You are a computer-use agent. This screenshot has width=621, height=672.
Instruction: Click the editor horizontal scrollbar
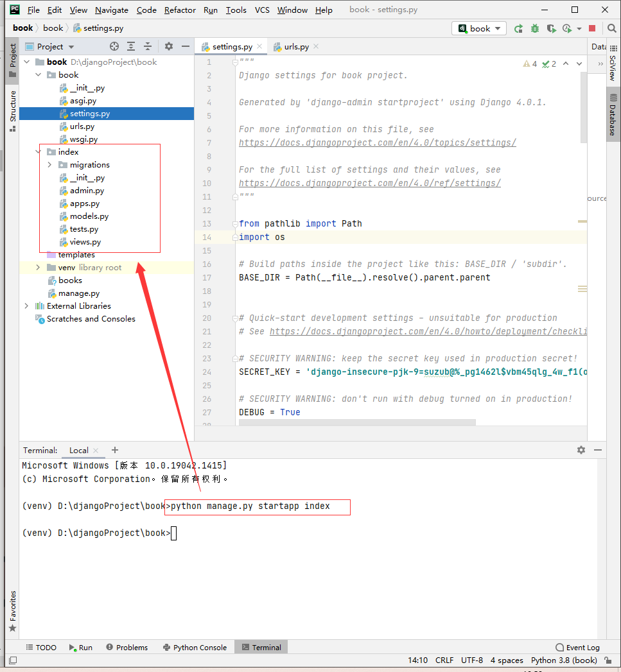(357, 422)
